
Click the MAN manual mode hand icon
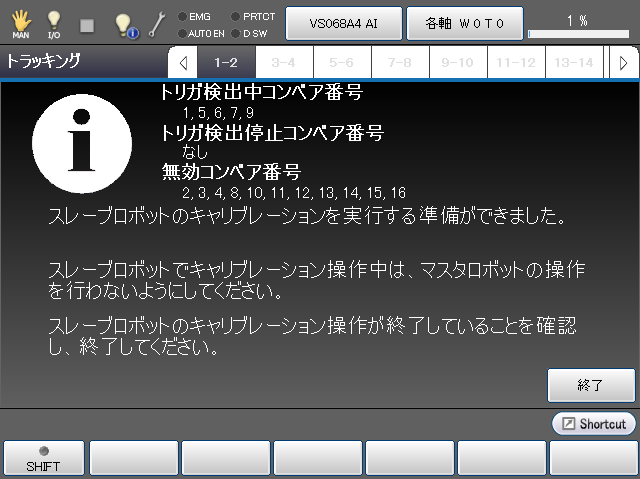(x=20, y=22)
